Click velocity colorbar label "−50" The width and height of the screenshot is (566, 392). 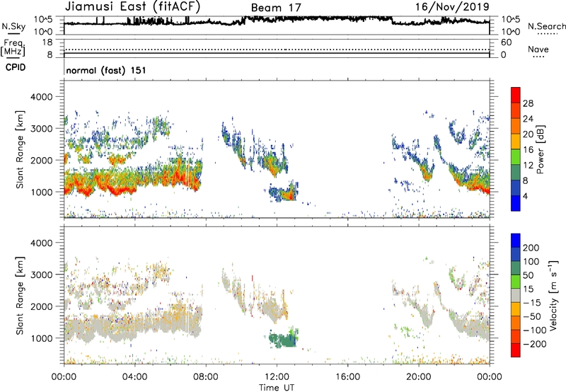532,316
